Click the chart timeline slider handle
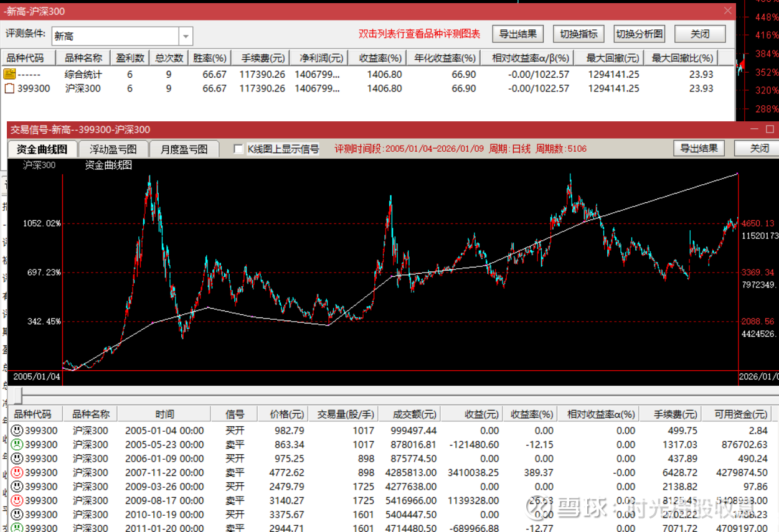779x532 pixels. click(18, 395)
